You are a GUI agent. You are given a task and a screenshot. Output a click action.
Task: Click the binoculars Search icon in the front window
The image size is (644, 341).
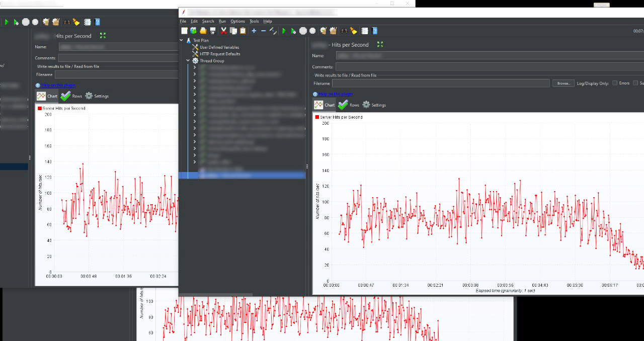pos(345,31)
